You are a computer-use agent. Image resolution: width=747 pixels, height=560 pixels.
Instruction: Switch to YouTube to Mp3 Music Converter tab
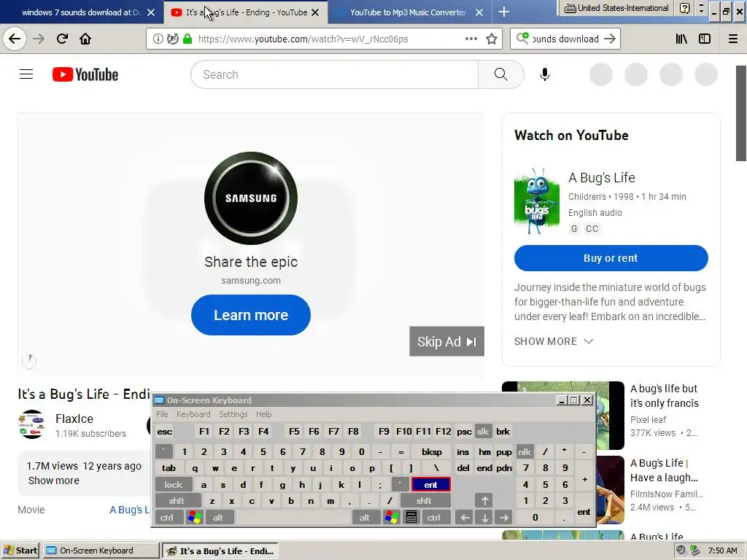coord(409,12)
